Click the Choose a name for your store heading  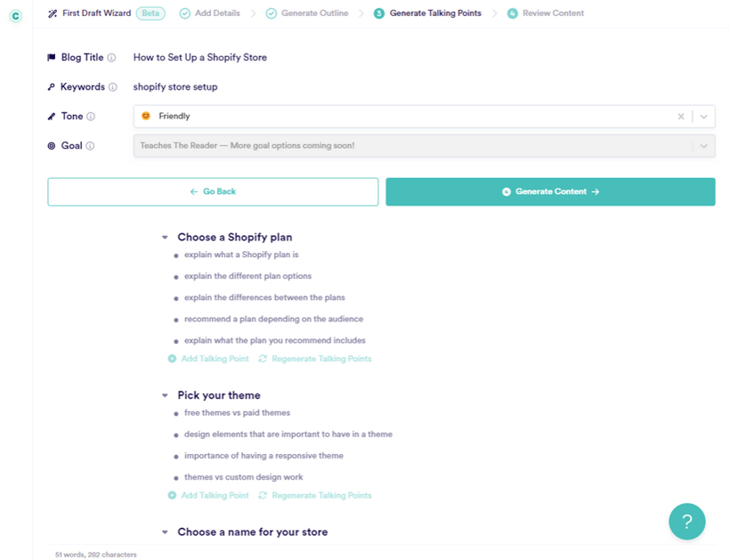pyautogui.click(x=252, y=532)
